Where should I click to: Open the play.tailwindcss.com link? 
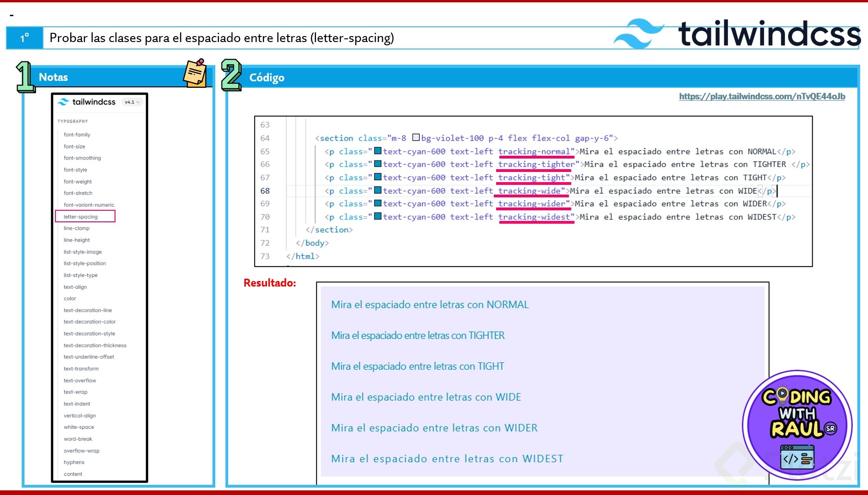click(x=762, y=96)
